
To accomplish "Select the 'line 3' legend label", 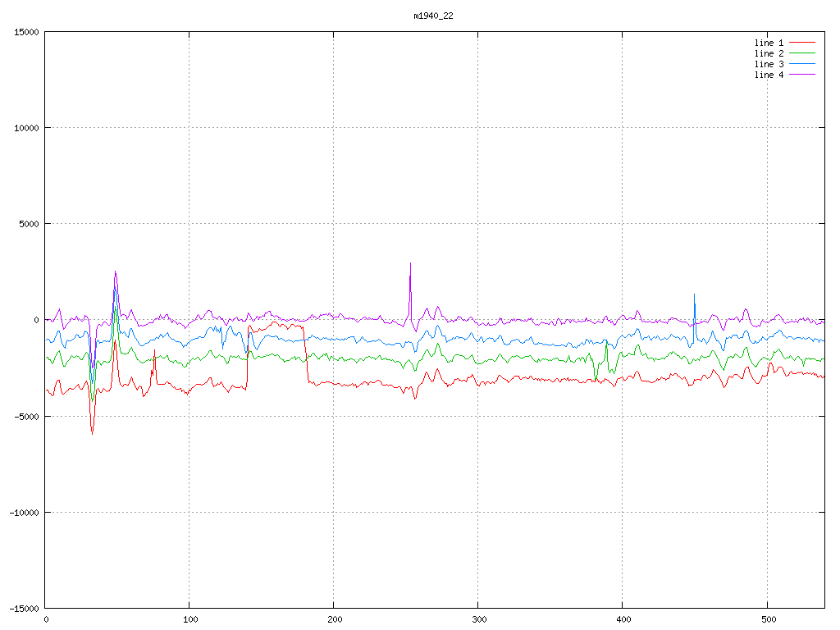I will [x=769, y=64].
